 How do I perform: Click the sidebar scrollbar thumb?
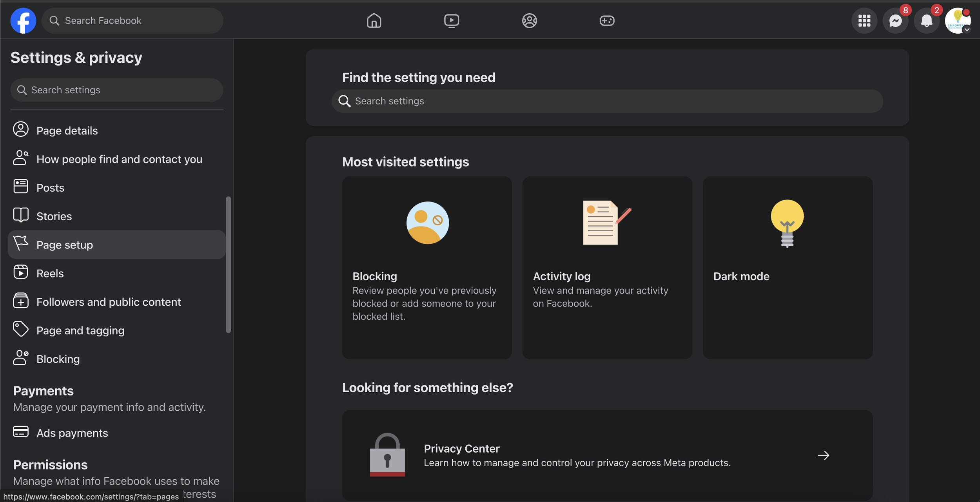(x=228, y=265)
